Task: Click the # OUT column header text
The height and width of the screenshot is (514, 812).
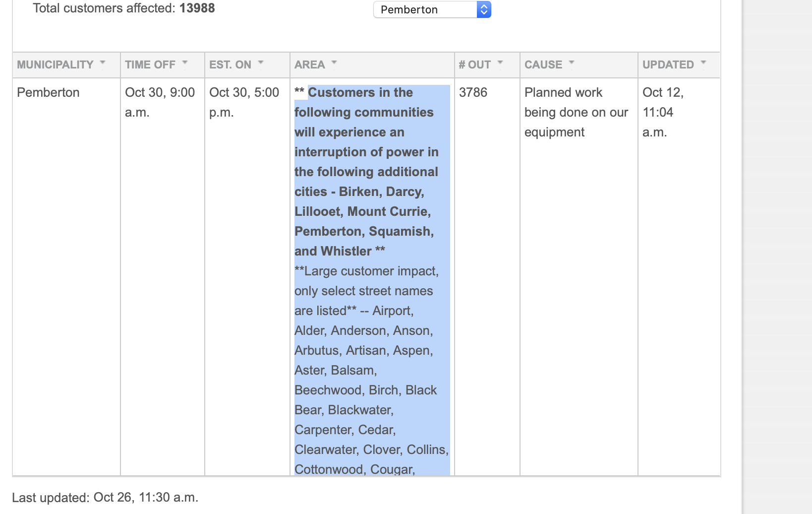Action: pos(474,65)
